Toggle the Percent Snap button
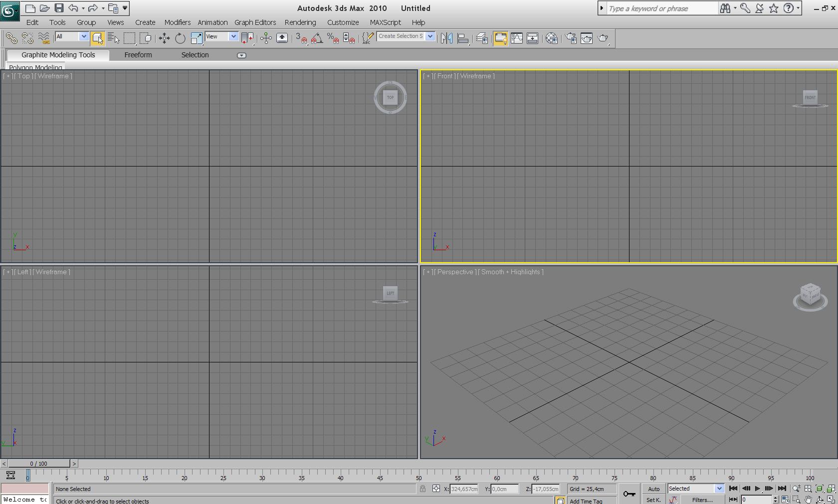The width and height of the screenshot is (838, 504). click(x=333, y=38)
